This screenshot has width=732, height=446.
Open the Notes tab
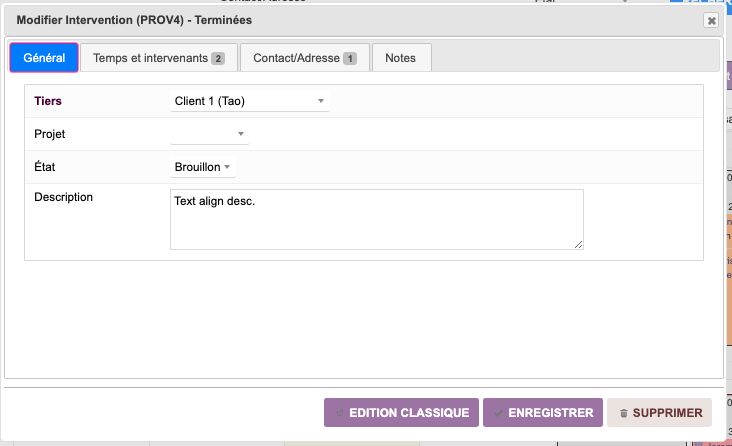point(401,58)
